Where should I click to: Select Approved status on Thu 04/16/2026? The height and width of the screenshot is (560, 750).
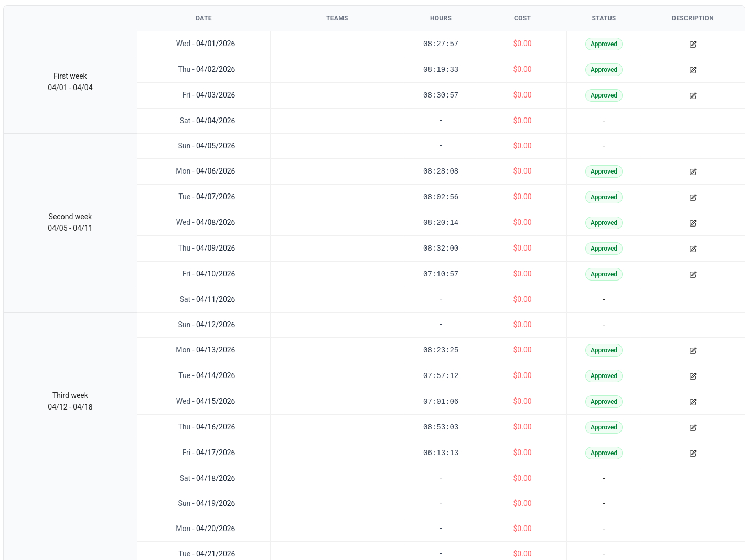tap(603, 427)
